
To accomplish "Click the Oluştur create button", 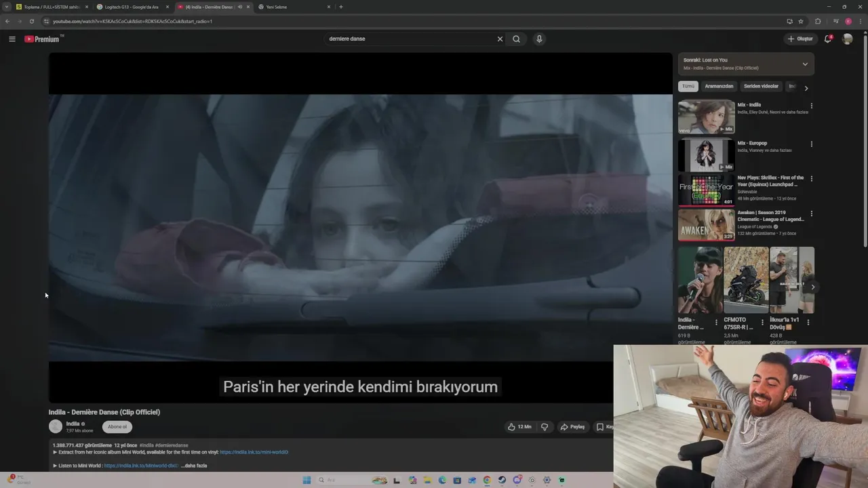I will pyautogui.click(x=800, y=39).
